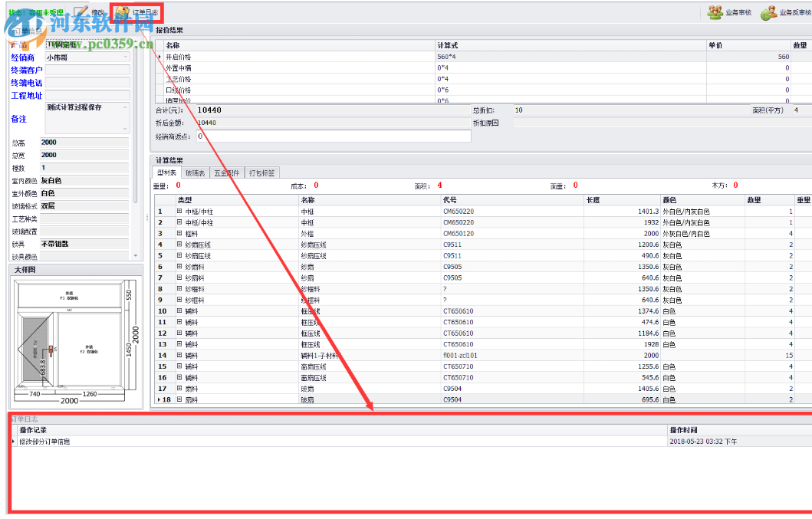This screenshot has width=812, height=519.
Task: Click the 操作记录 column header
Action: 342,430
